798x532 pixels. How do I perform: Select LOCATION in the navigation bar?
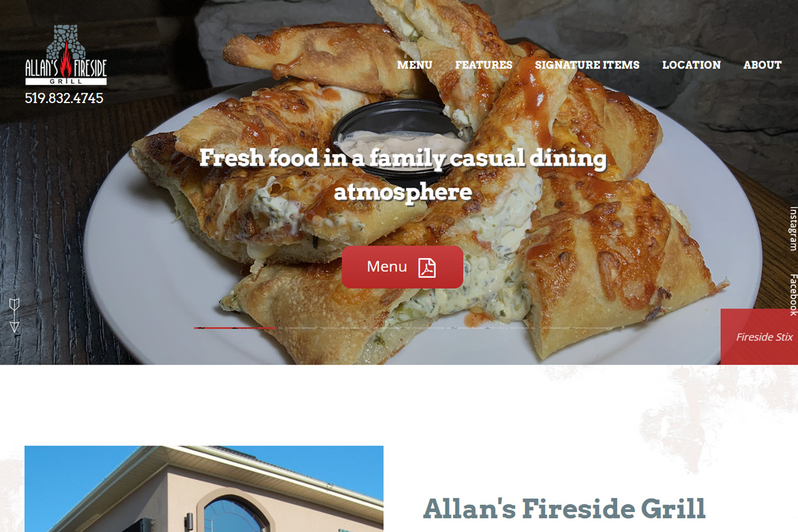(x=692, y=65)
